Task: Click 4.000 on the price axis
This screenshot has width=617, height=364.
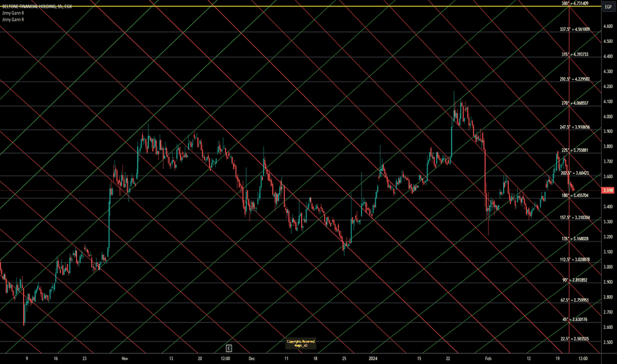Action: 608,116
